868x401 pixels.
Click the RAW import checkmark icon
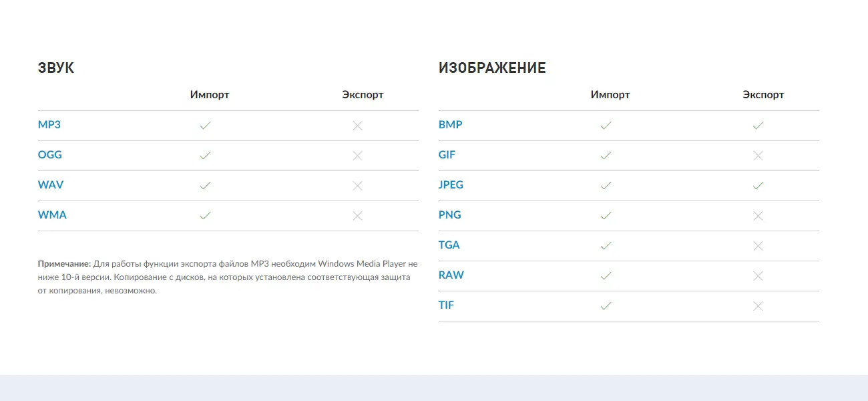pyautogui.click(x=606, y=276)
